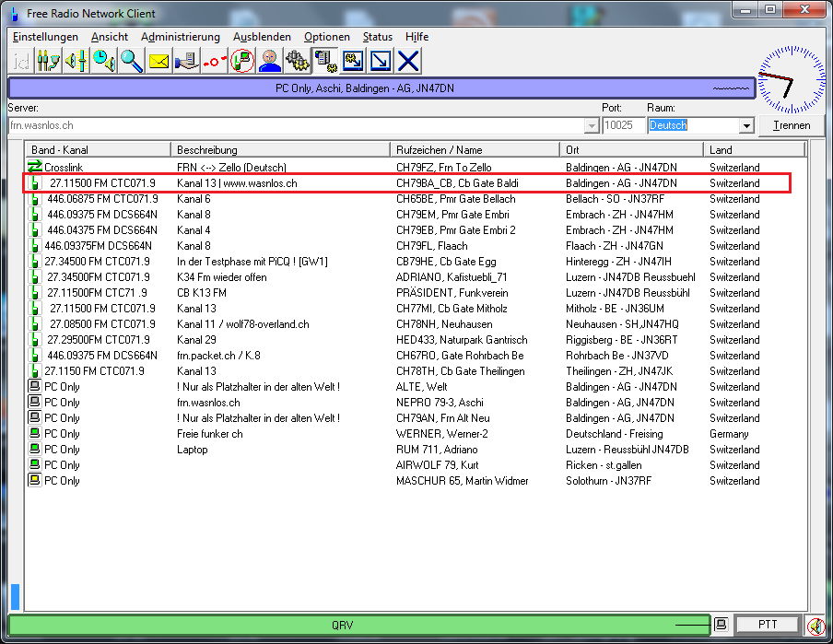Select row 'CH77MI, Cb Gate Mitholz'
Screen dimensions: 833x644
coord(416,309)
